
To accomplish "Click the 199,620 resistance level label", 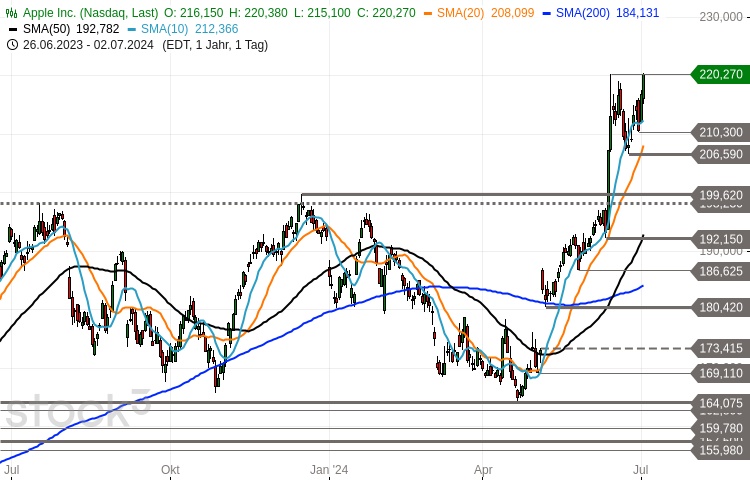I will (x=720, y=195).
